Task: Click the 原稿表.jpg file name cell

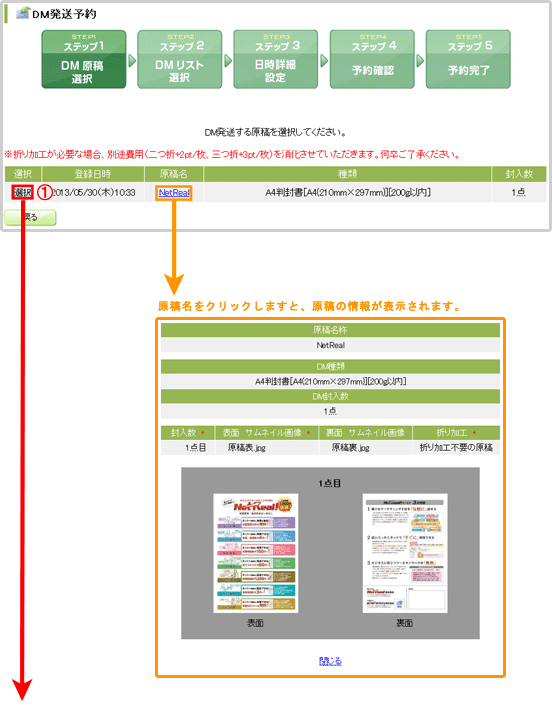Action: [x=247, y=448]
